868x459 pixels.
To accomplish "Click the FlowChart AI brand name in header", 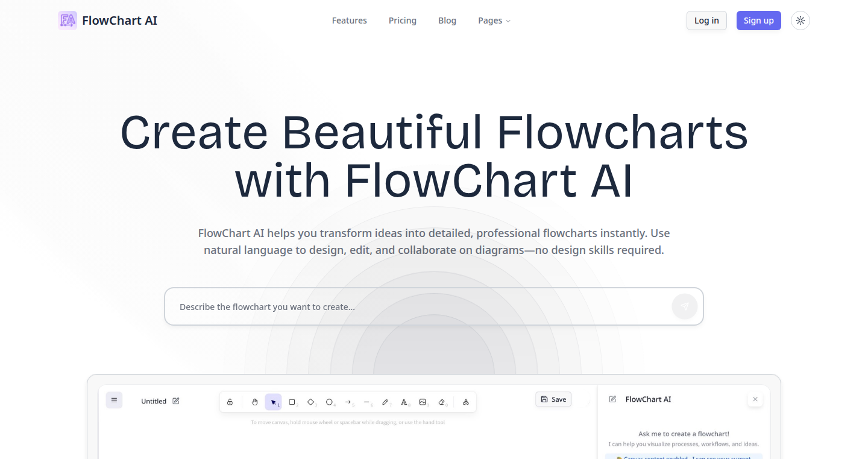I will pos(119,21).
